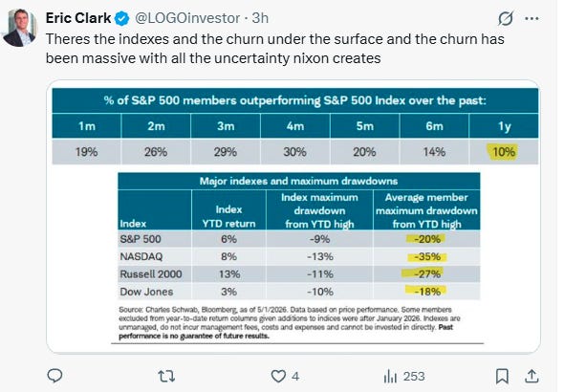Screen dimensions: 564x392
Task: Open the attached Schwab table image
Action: (293, 216)
